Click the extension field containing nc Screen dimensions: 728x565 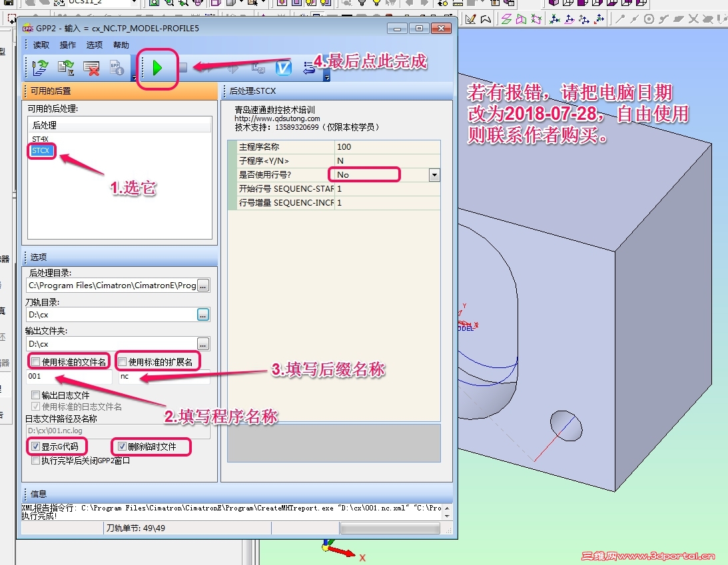pos(165,376)
